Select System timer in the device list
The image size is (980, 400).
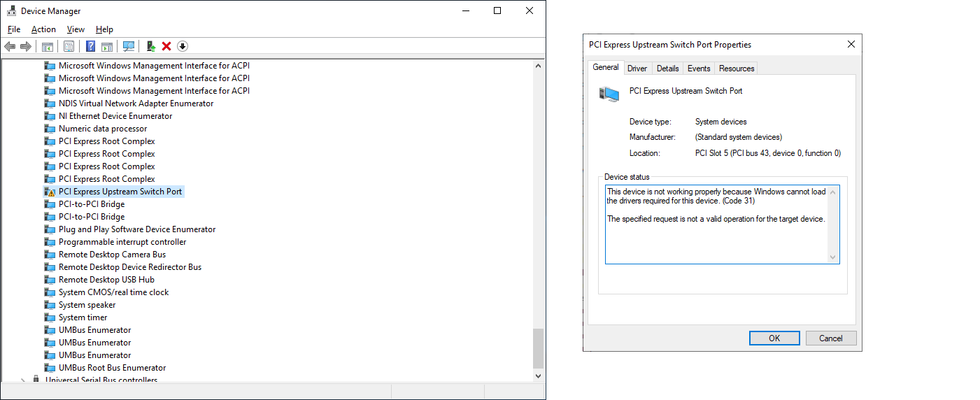tap(83, 317)
